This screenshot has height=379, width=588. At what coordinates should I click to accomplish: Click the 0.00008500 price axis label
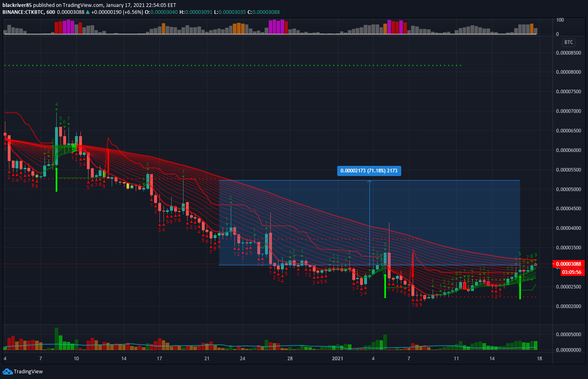[568, 53]
